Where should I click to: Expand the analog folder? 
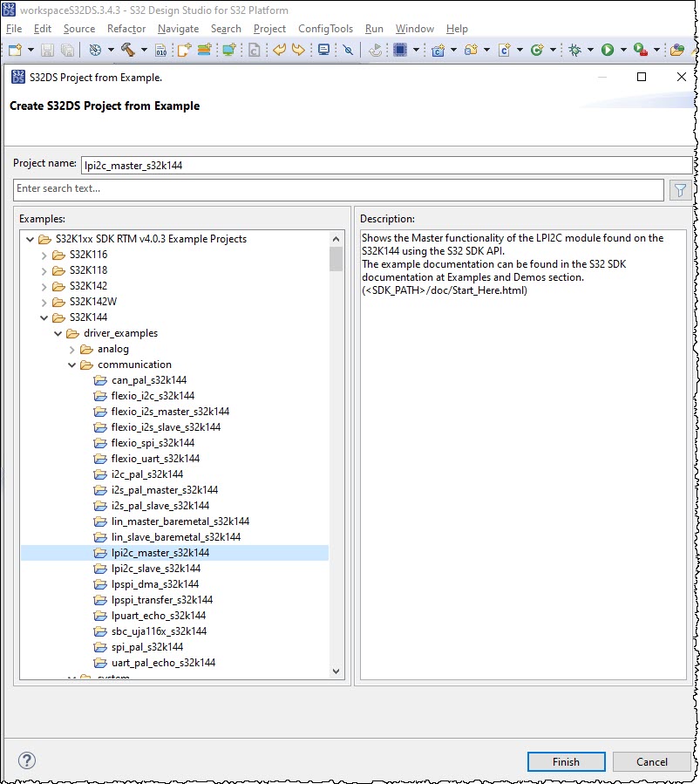[72, 349]
